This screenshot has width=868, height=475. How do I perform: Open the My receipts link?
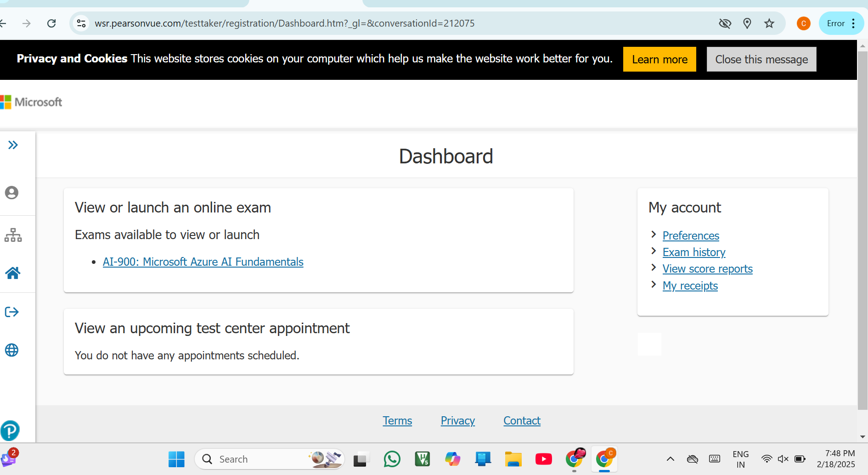click(690, 286)
